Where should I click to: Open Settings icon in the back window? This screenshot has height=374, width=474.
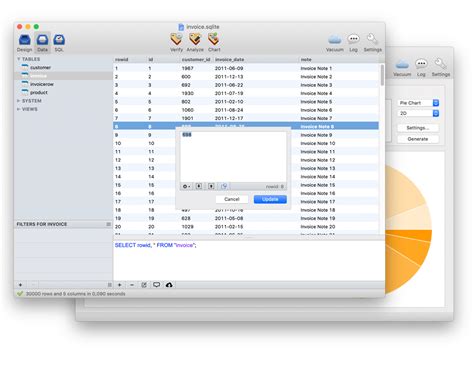440,64
